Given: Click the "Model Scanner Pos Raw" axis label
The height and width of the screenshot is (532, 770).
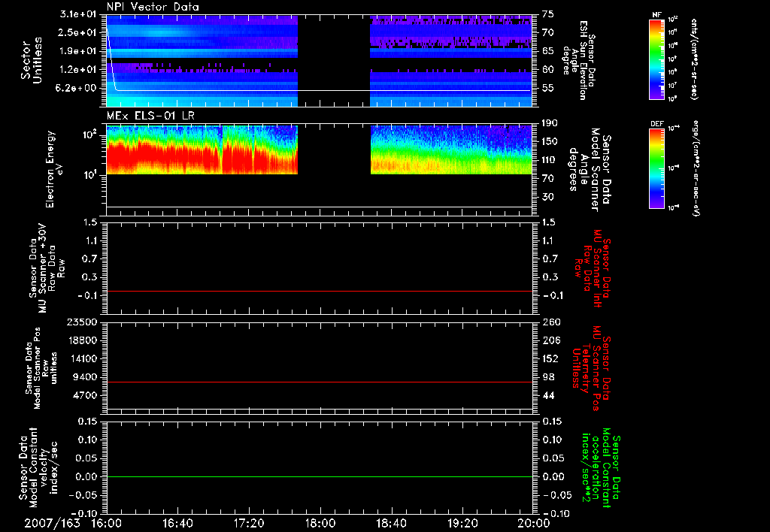Looking at the screenshot, I should [41, 368].
